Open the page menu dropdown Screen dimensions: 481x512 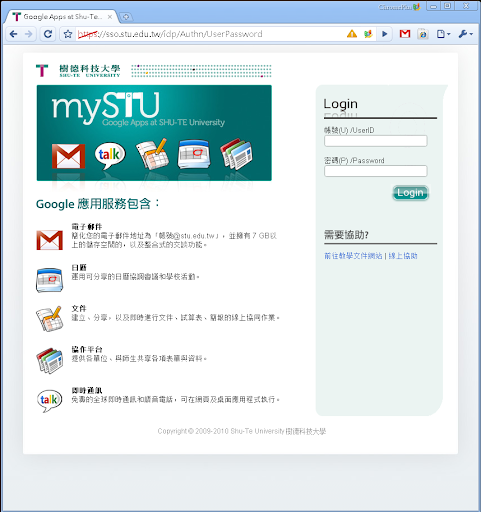(x=443, y=34)
